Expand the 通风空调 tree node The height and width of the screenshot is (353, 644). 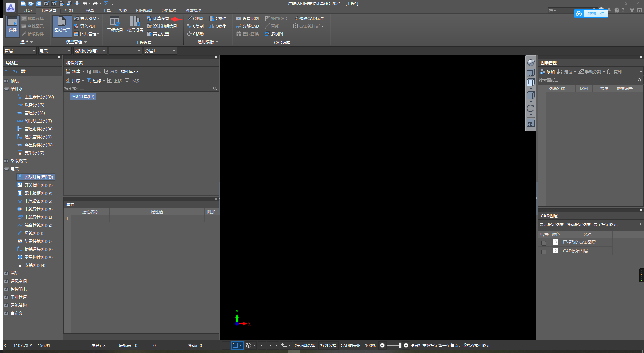6,281
